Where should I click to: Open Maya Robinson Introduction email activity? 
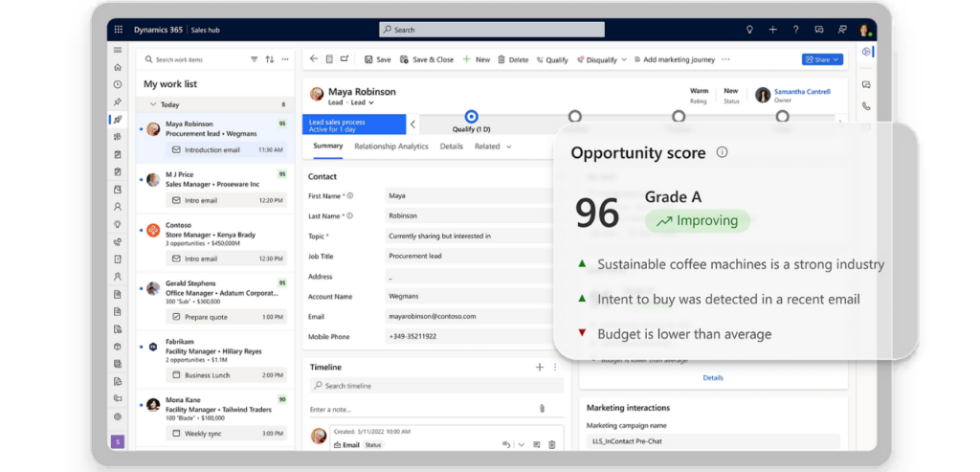pyautogui.click(x=227, y=150)
